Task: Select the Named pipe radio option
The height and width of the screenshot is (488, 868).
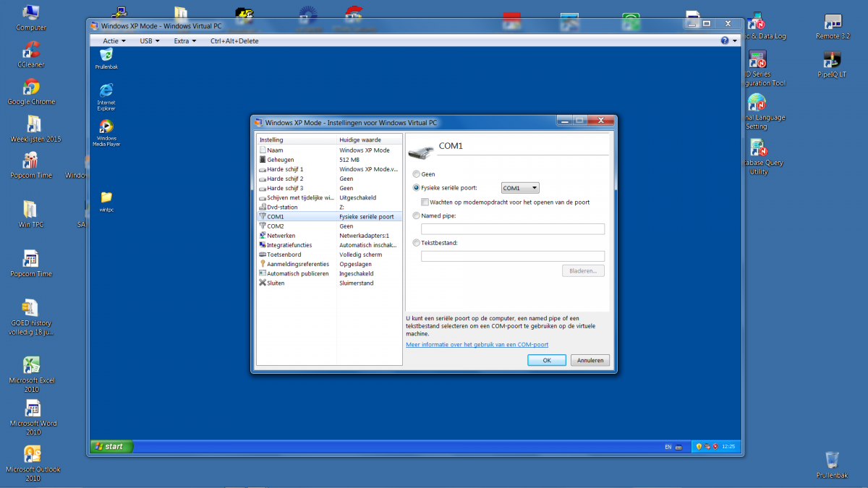Action: pos(416,215)
